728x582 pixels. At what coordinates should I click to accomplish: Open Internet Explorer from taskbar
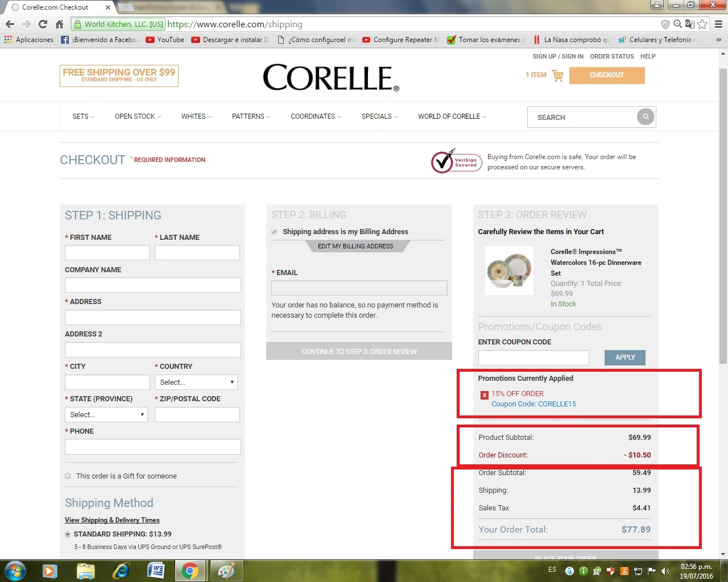tap(121, 571)
